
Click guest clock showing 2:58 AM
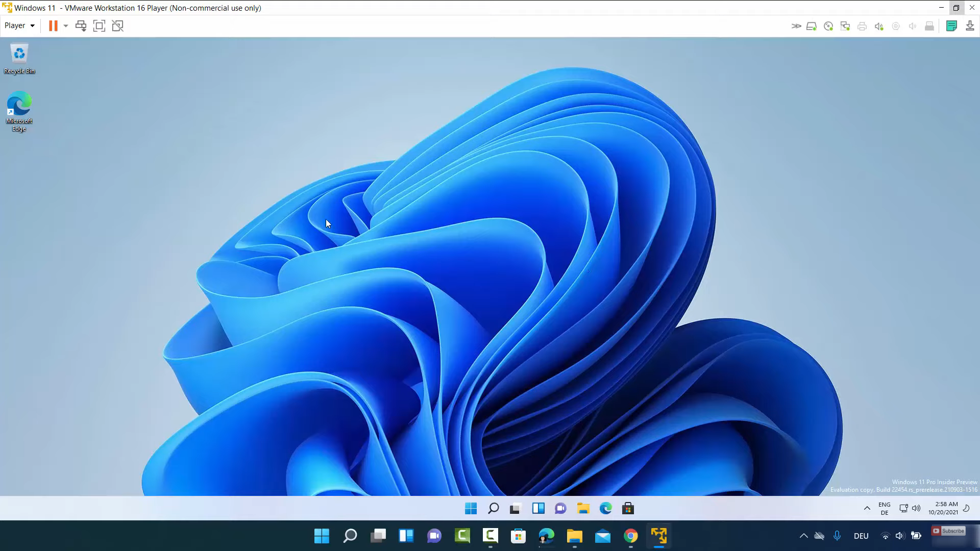tap(943, 508)
